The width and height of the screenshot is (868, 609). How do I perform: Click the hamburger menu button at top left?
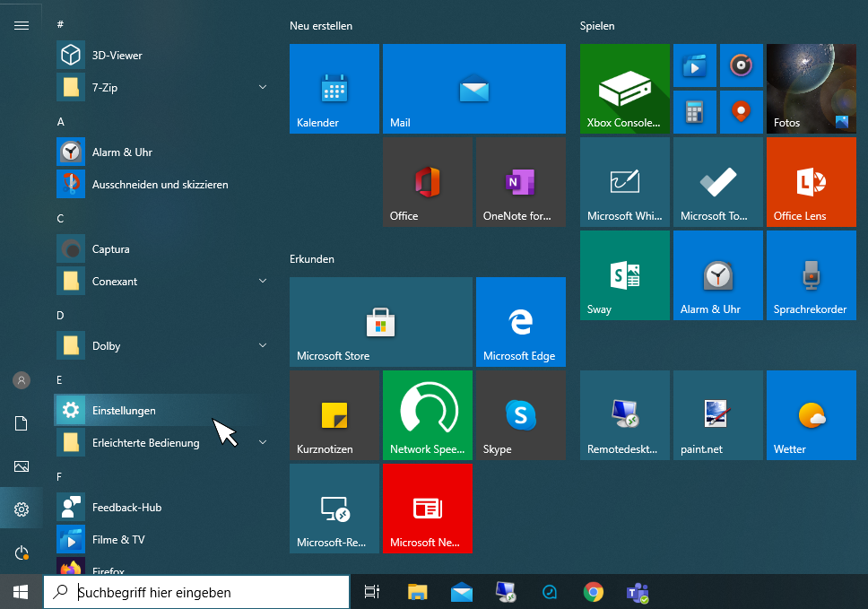click(x=22, y=25)
